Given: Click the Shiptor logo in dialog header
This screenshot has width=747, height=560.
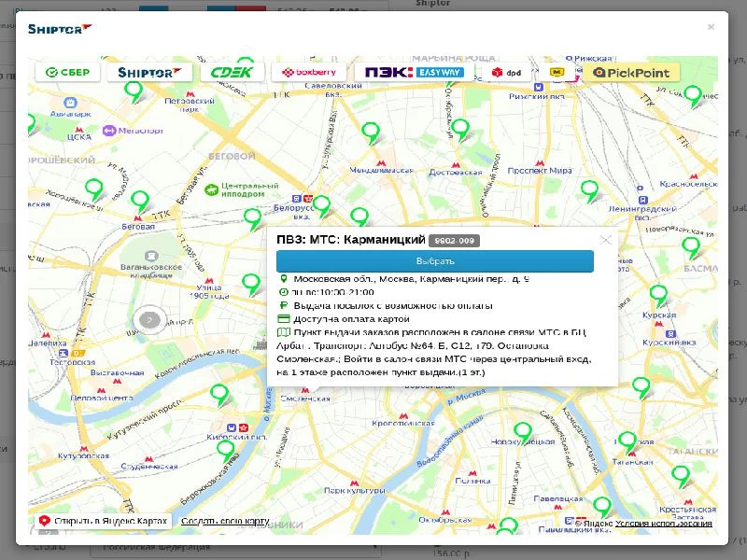Looking at the screenshot, I should (59, 29).
